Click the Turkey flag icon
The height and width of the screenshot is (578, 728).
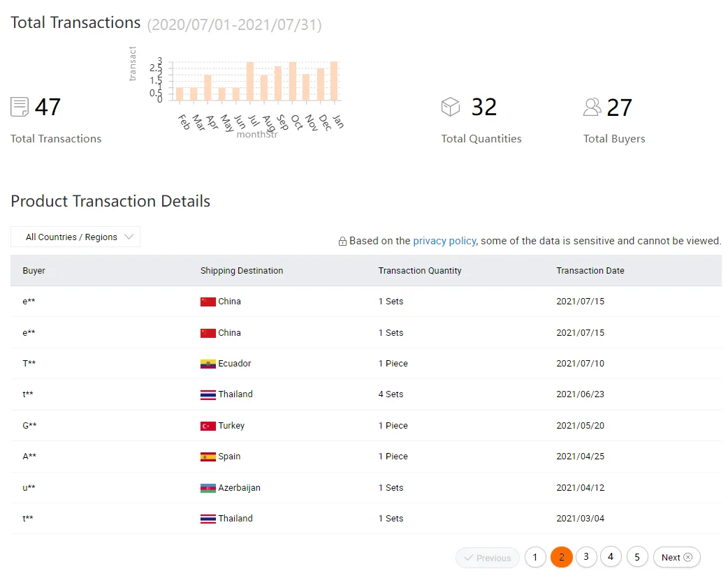pos(208,426)
